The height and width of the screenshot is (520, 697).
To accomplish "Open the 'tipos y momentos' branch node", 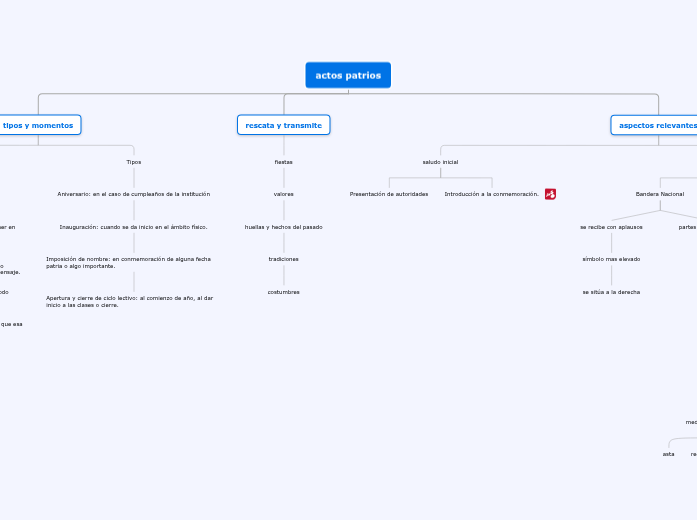I will point(39,125).
